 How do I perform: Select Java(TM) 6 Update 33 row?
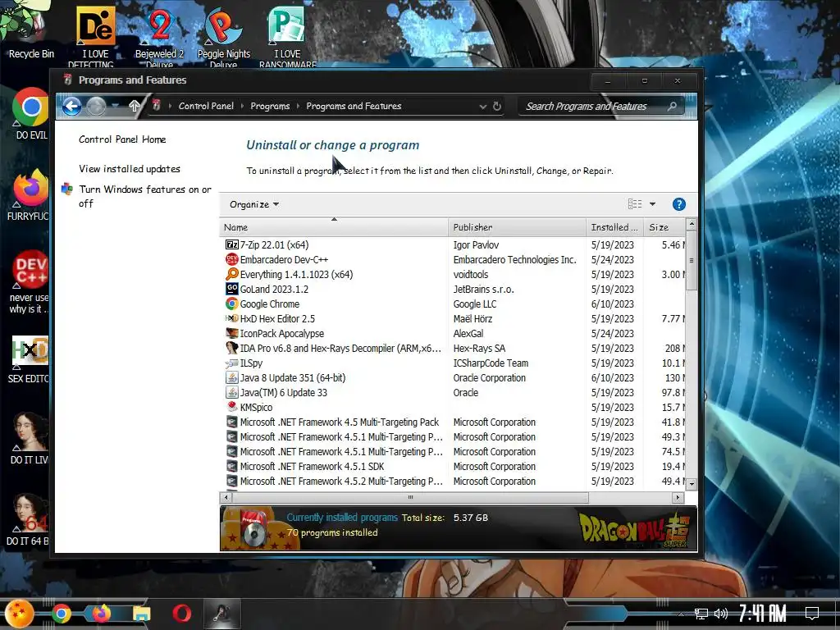coord(452,392)
